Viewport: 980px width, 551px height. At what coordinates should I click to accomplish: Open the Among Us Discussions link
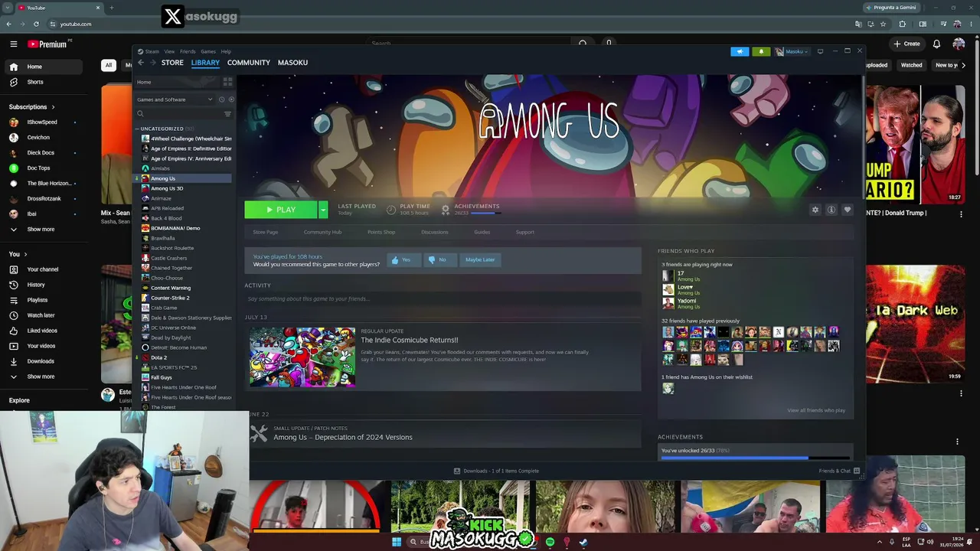pos(435,232)
